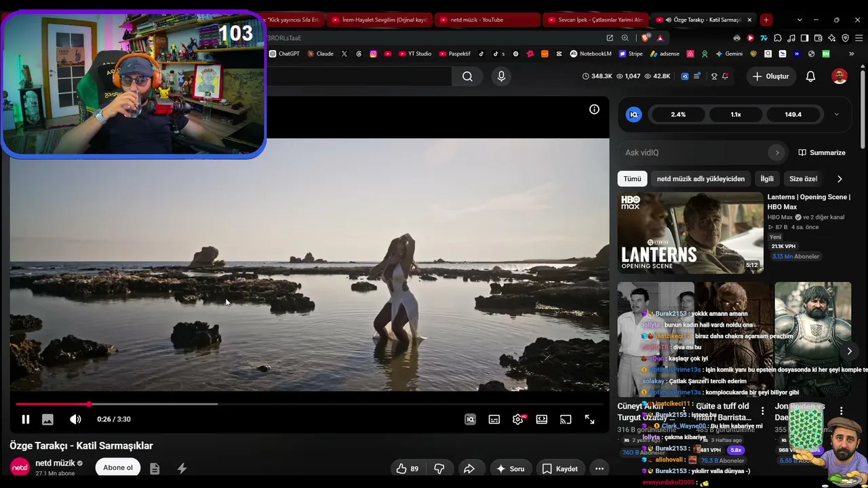Start voice search with the microphone
Screen dimensions: 868x488
pos(501,77)
